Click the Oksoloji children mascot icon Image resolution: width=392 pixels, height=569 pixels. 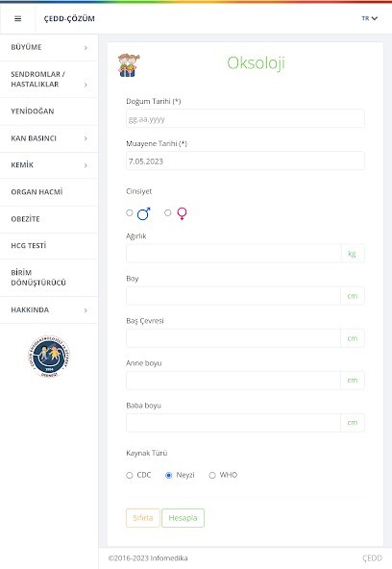(129, 65)
